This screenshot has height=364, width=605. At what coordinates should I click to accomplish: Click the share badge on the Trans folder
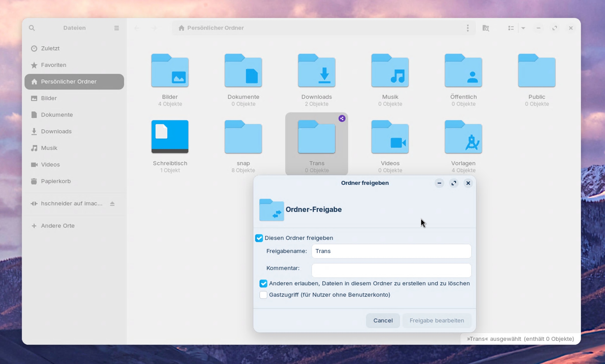pos(342,118)
